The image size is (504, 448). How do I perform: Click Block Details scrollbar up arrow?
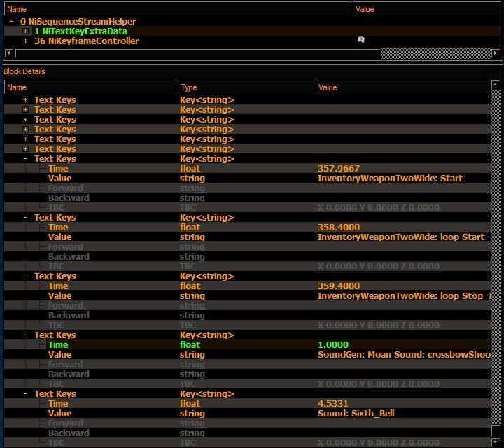tap(496, 85)
